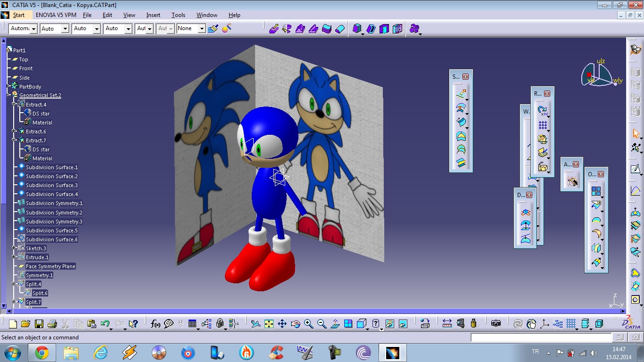Select the Capture camera icon
The height and width of the screenshot is (362, 644).
tap(495, 323)
